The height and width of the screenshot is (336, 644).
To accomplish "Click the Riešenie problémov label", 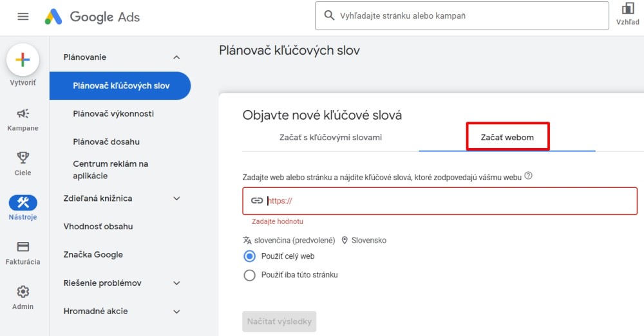I will (x=102, y=283).
